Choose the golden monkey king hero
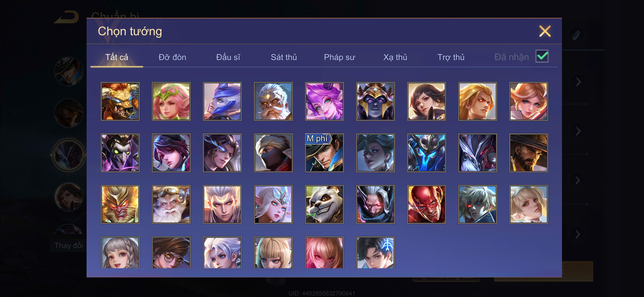The image size is (644, 297). pyautogui.click(x=120, y=204)
